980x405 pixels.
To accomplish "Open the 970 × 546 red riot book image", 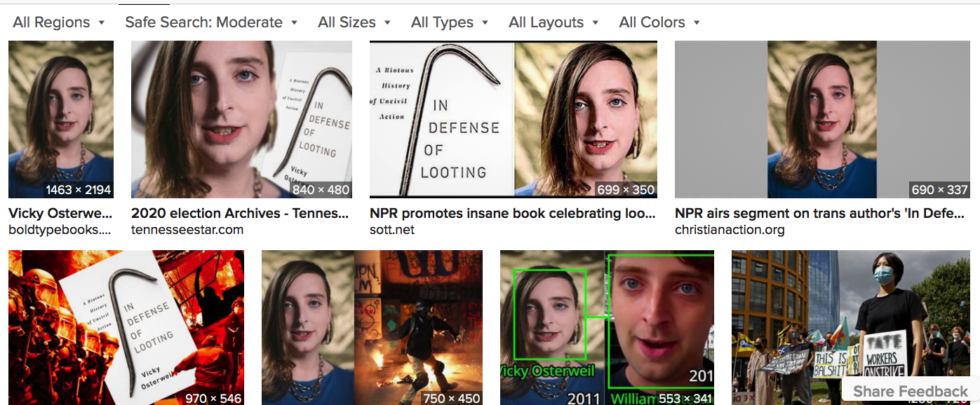I will (x=126, y=328).
